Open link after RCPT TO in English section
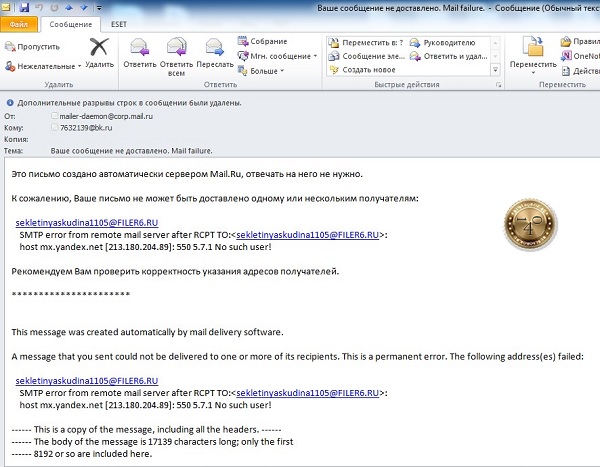The width and height of the screenshot is (600, 467). (x=308, y=393)
